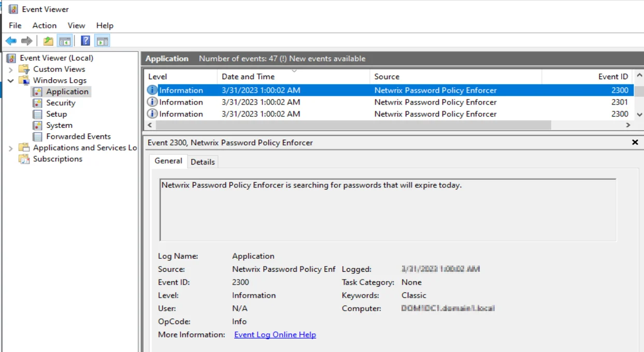Click the Event ID value 2300
Image resolution: width=644 pixels, height=352 pixels.
[x=240, y=283]
